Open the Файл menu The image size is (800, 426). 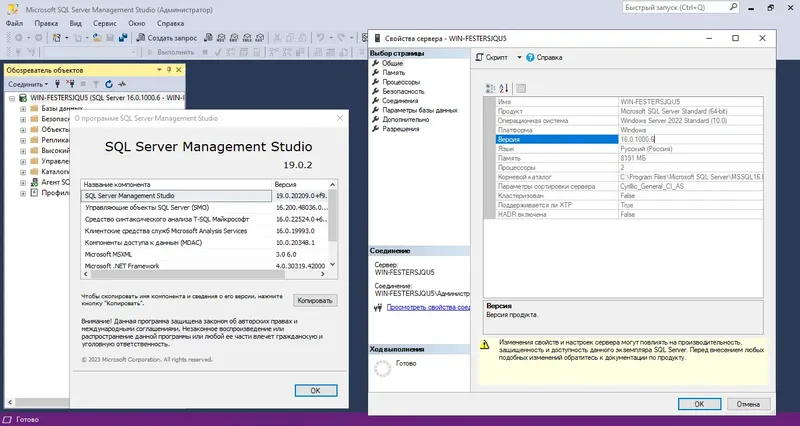click(14, 23)
